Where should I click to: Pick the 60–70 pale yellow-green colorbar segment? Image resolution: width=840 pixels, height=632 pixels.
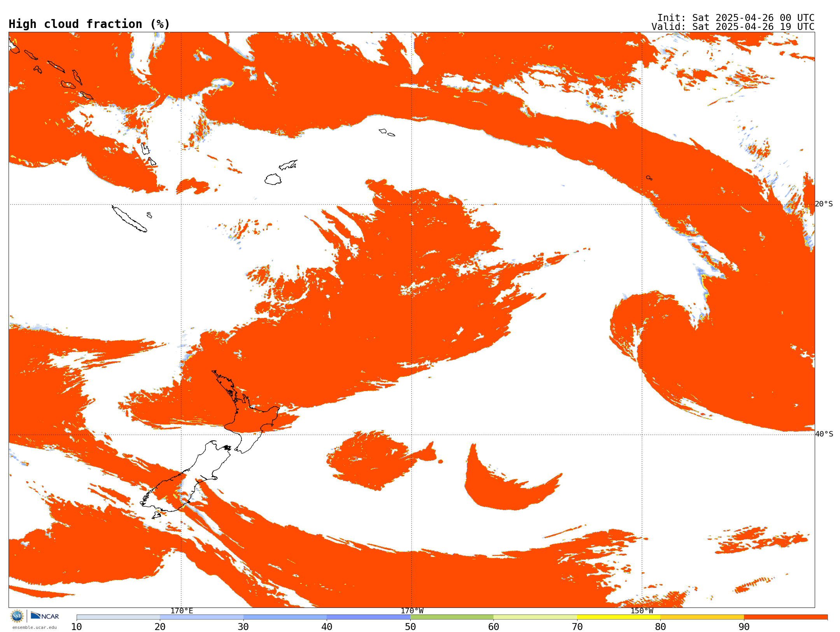tap(535, 617)
